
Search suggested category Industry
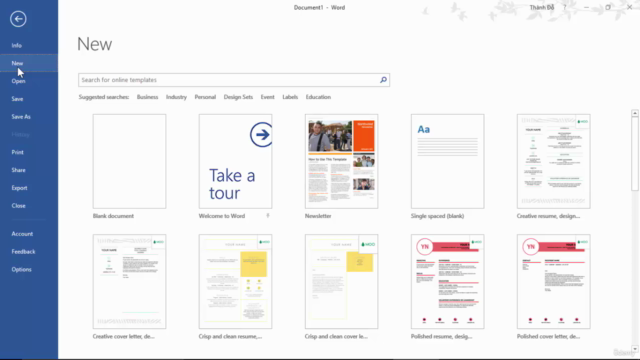click(x=176, y=97)
